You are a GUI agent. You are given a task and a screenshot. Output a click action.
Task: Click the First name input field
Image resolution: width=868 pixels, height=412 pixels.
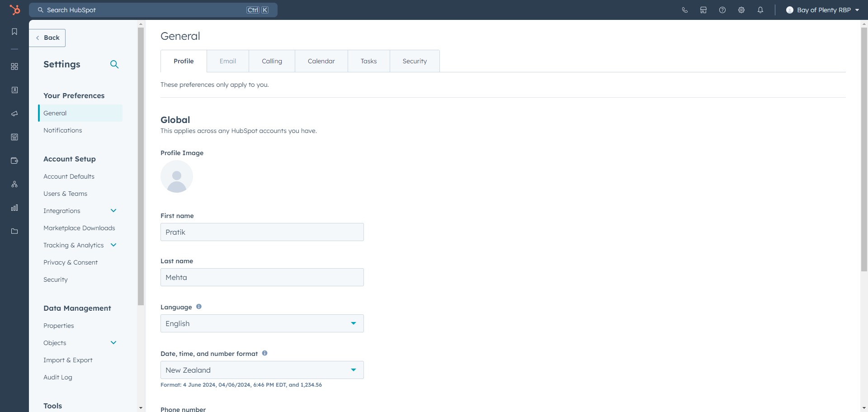[262, 232]
